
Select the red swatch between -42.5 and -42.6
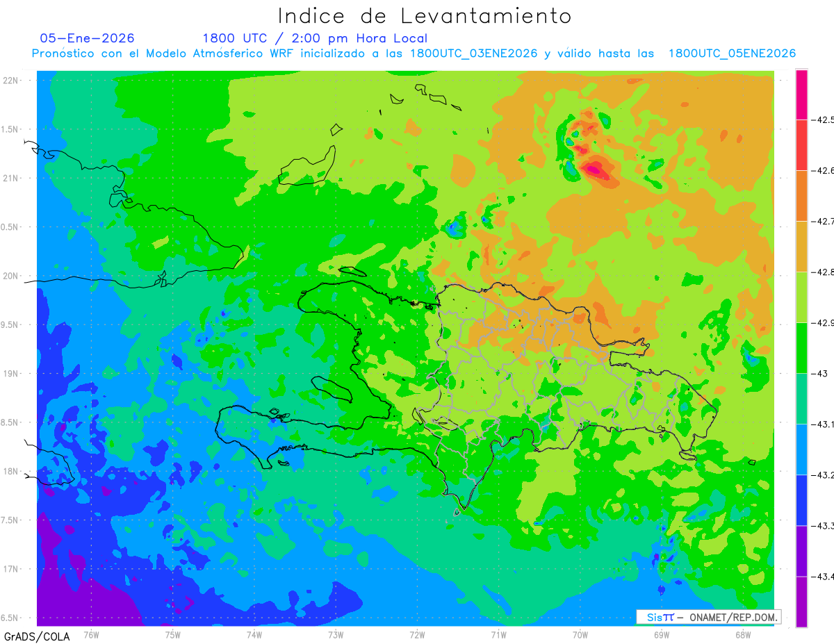801,145
